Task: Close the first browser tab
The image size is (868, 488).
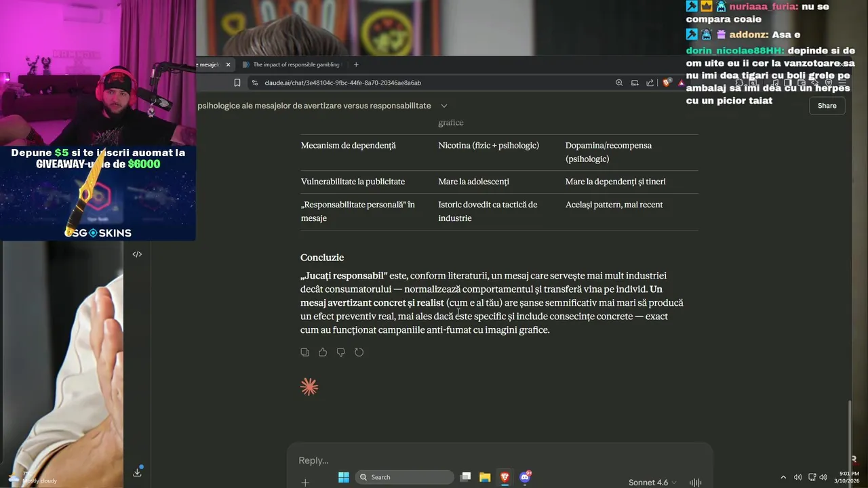Action: 228,64
